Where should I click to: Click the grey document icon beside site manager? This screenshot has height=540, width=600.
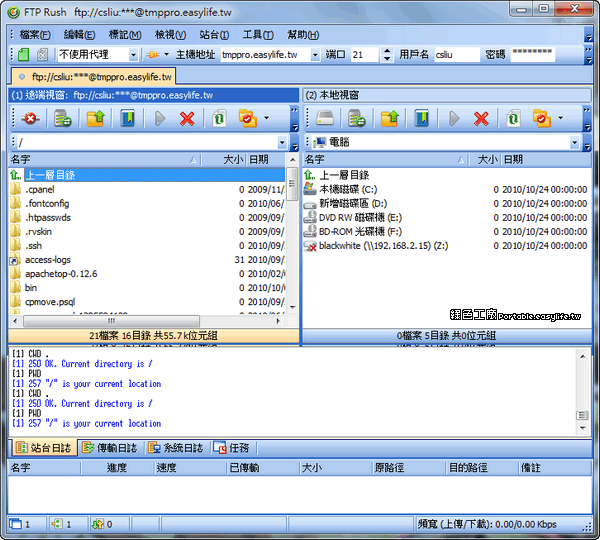(42, 54)
